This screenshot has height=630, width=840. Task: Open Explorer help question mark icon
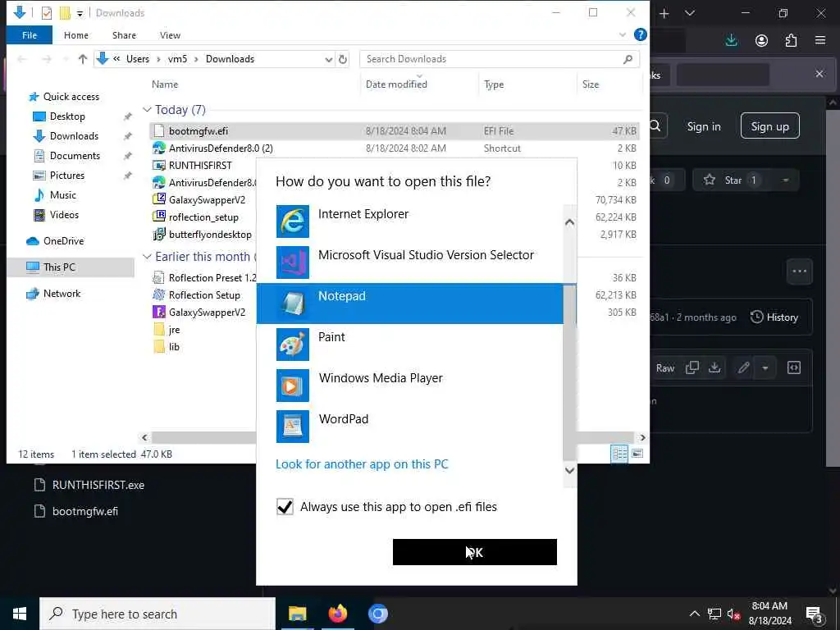click(640, 34)
